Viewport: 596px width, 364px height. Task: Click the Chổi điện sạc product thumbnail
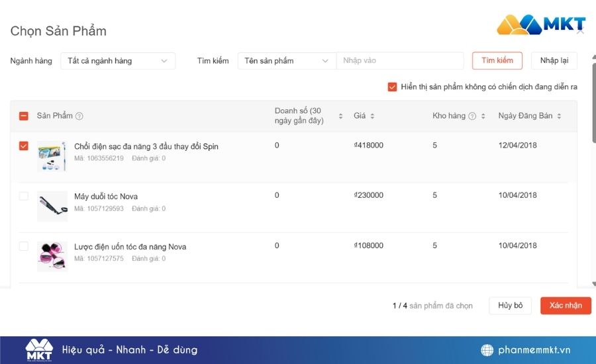click(x=52, y=156)
